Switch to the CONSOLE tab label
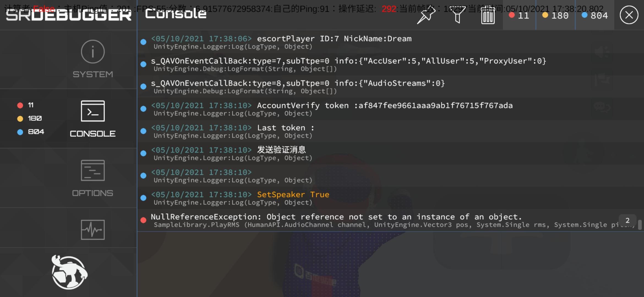This screenshot has height=297, width=644. [x=93, y=134]
